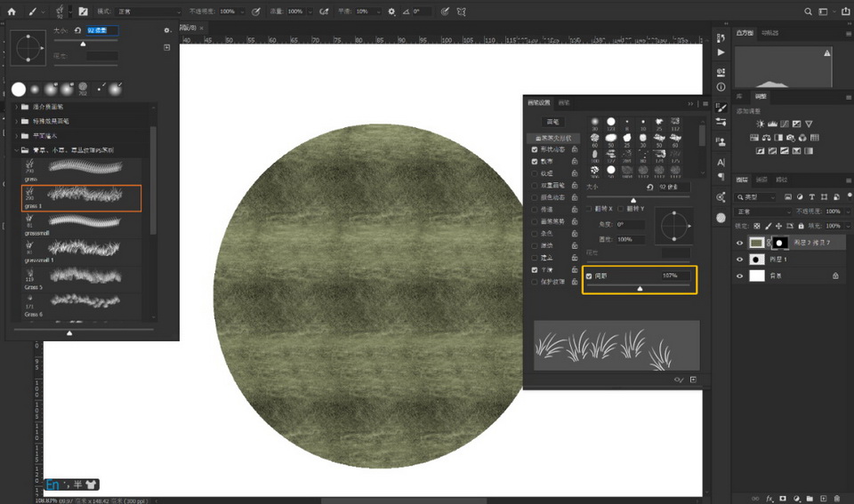Click the search magnifier icon at top right
The width and height of the screenshot is (854, 504).
pyautogui.click(x=808, y=12)
